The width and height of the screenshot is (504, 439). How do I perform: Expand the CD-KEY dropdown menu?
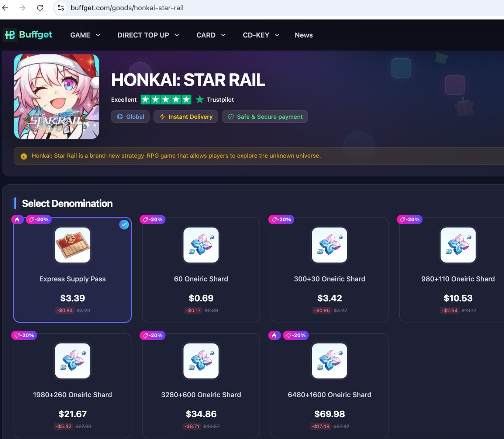(261, 35)
